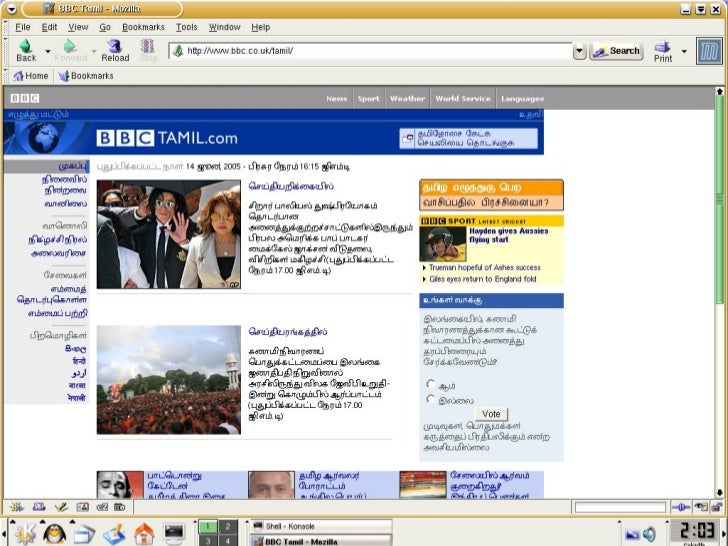Click the window menu icon in the title bar

[11, 9]
